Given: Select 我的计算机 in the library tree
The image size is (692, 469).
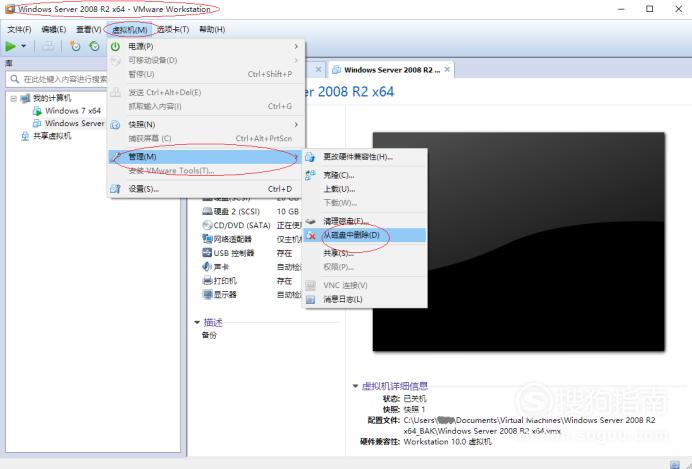Looking at the screenshot, I should pyautogui.click(x=52, y=98).
